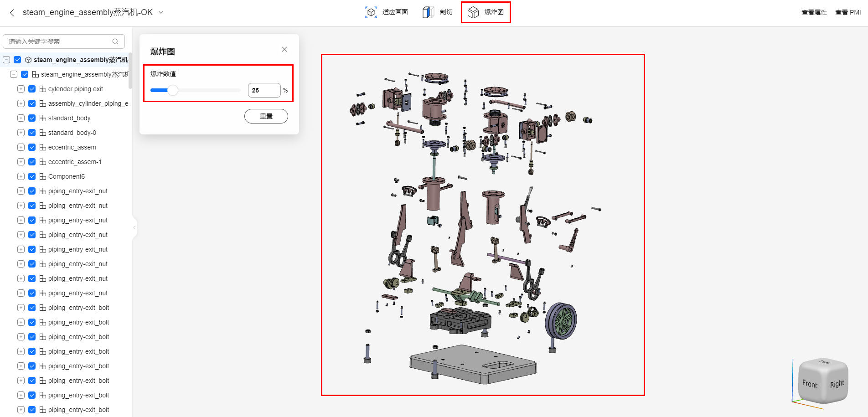The height and width of the screenshot is (417, 868).
Task: Close the 爆炸图 panel
Action: pos(284,49)
